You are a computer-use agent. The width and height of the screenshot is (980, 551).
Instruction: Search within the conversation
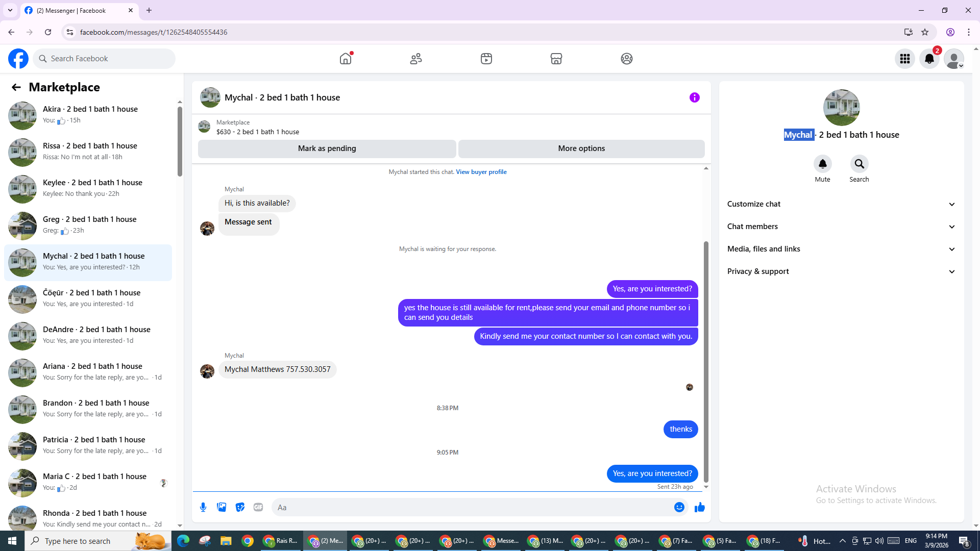(x=859, y=164)
